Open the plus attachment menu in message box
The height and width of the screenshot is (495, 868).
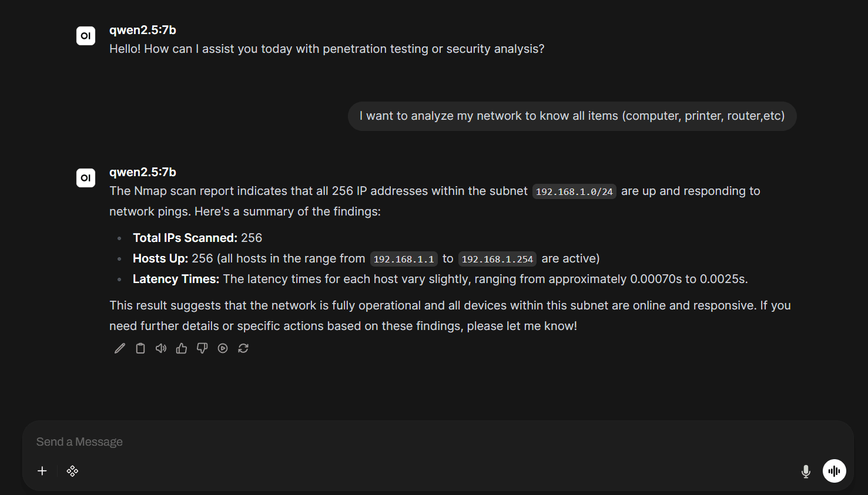point(42,471)
